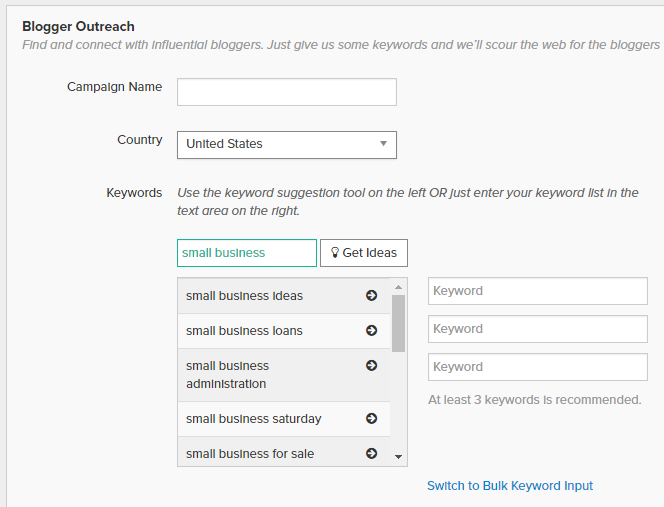Select the small business saturday suggestion

click(254, 419)
